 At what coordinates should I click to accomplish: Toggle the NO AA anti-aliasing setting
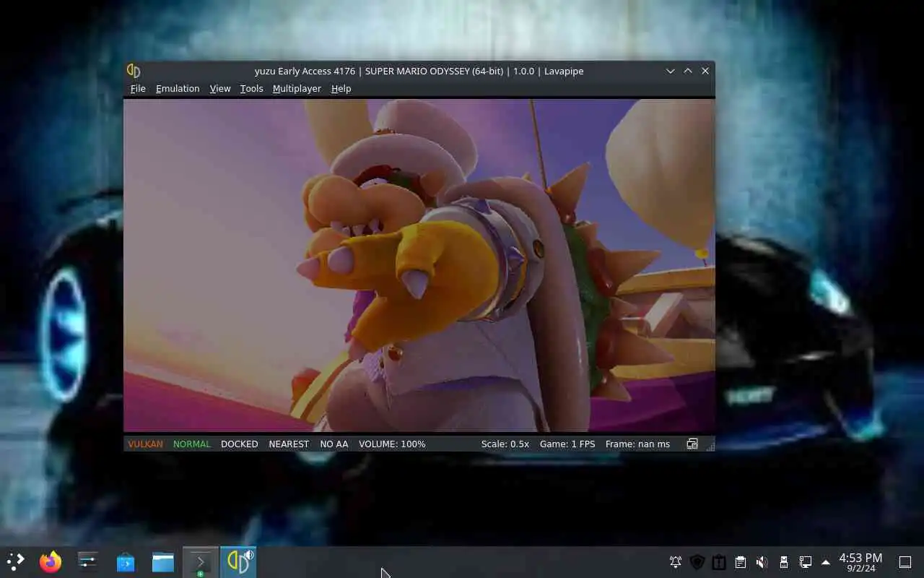coord(334,444)
